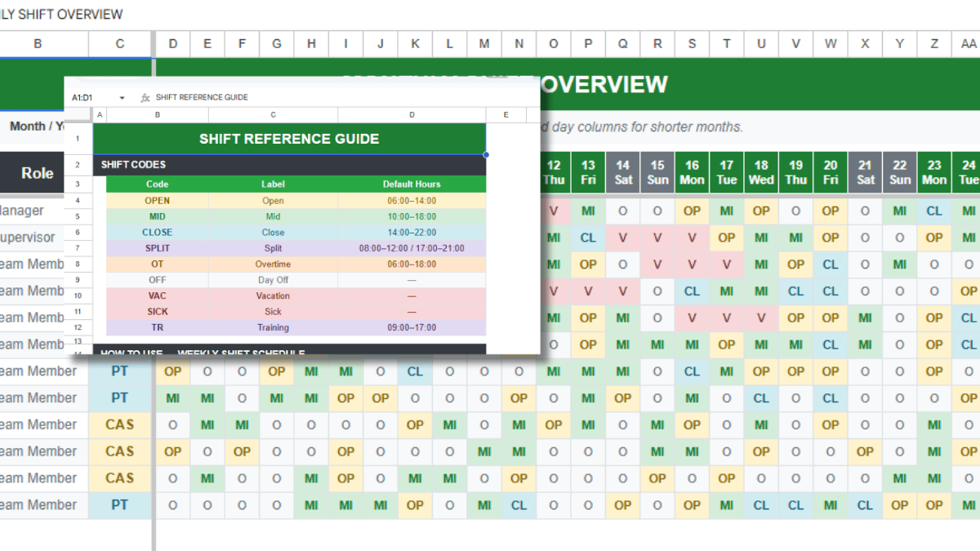Click the 24 Tue day header
980x551 pixels.
click(968, 172)
